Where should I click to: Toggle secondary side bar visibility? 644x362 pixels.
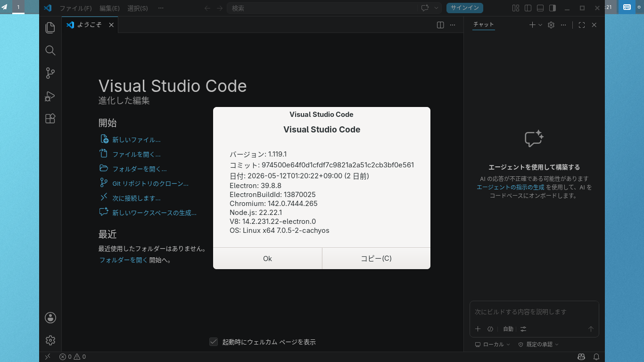(x=553, y=8)
